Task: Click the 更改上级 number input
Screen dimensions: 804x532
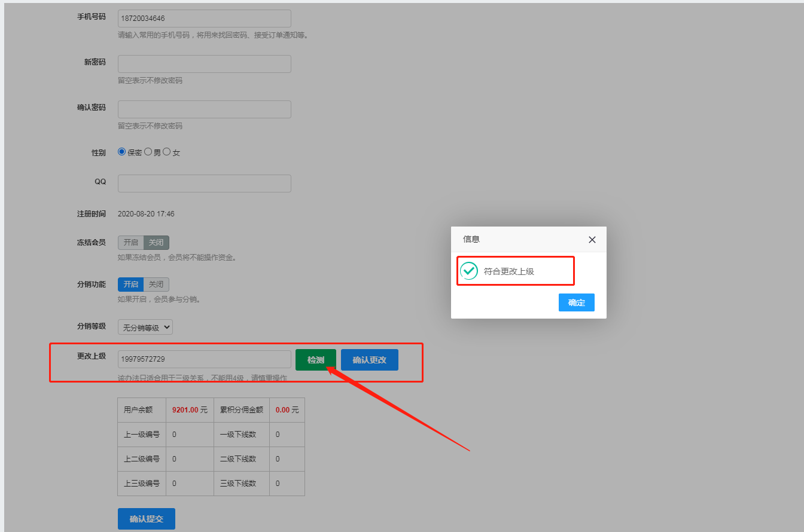Action: click(204, 359)
